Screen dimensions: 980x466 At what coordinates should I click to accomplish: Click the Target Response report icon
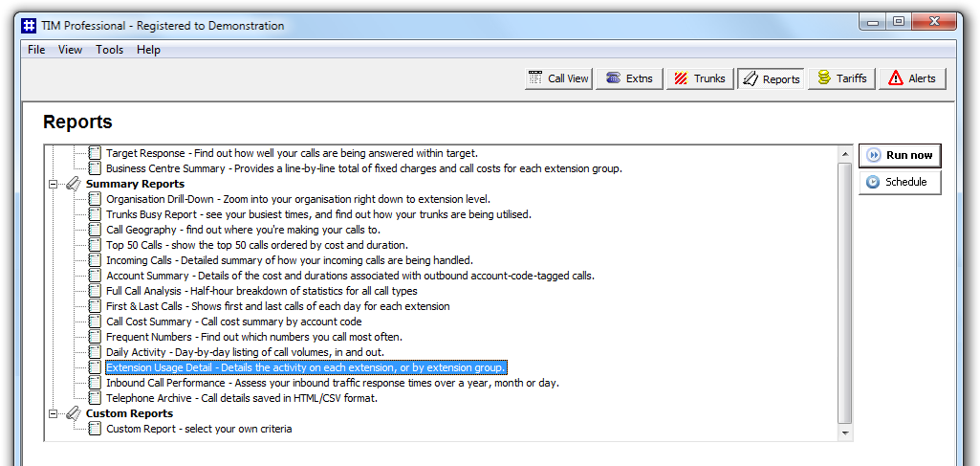95,153
